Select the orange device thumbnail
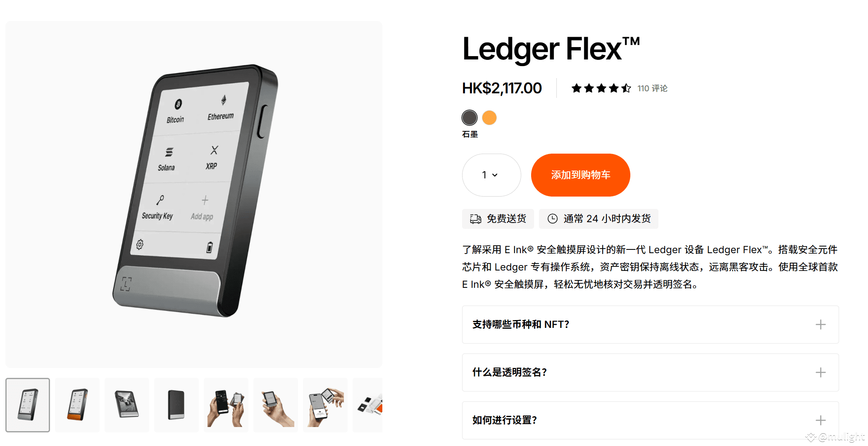 (x=77, y=405)
